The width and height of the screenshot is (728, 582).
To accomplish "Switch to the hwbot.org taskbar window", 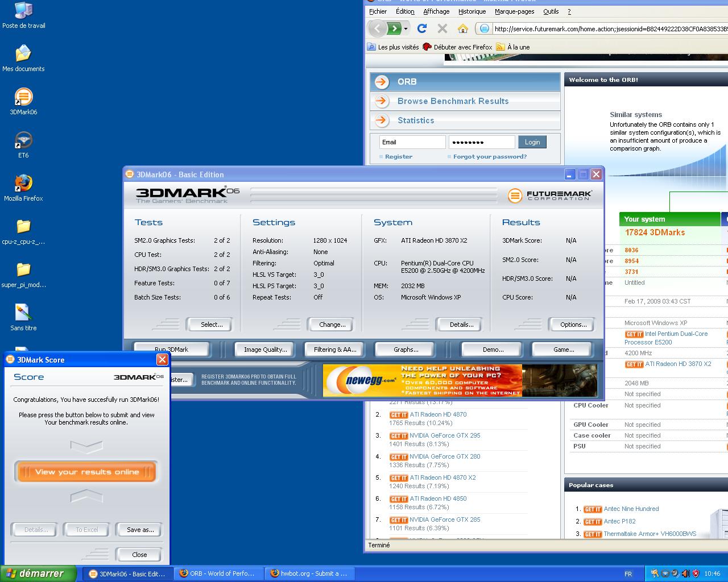I will tap(309, 573).
